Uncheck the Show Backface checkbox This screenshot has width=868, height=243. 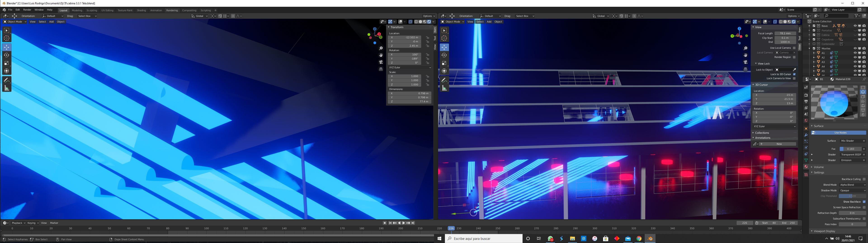click(864, 202)
